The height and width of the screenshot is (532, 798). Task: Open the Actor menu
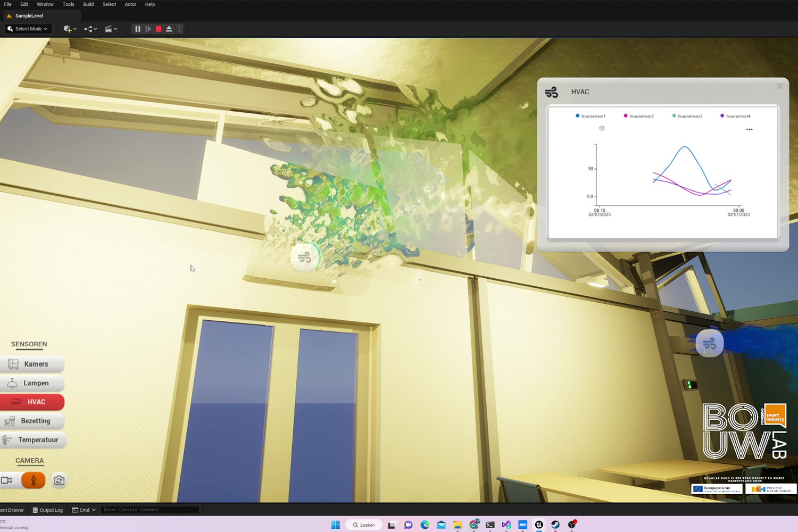tap(130, 4)
